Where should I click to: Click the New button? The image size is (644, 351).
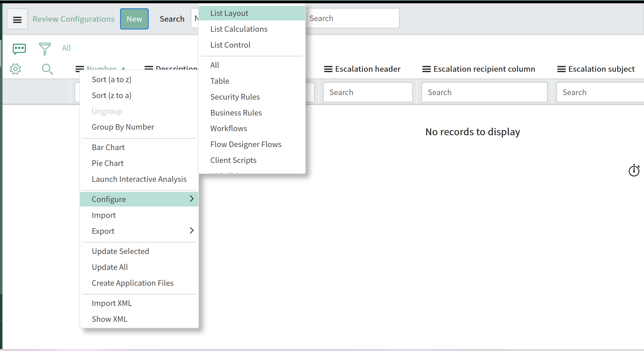[134, 19]
